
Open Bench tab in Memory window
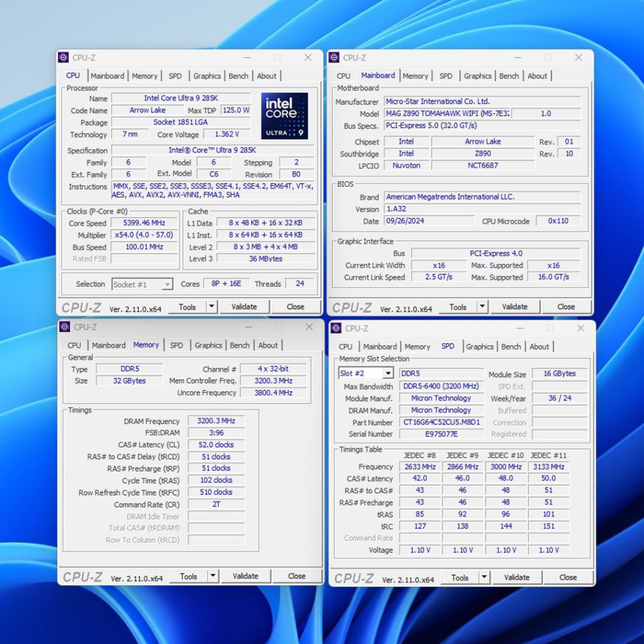coord(240,345)
